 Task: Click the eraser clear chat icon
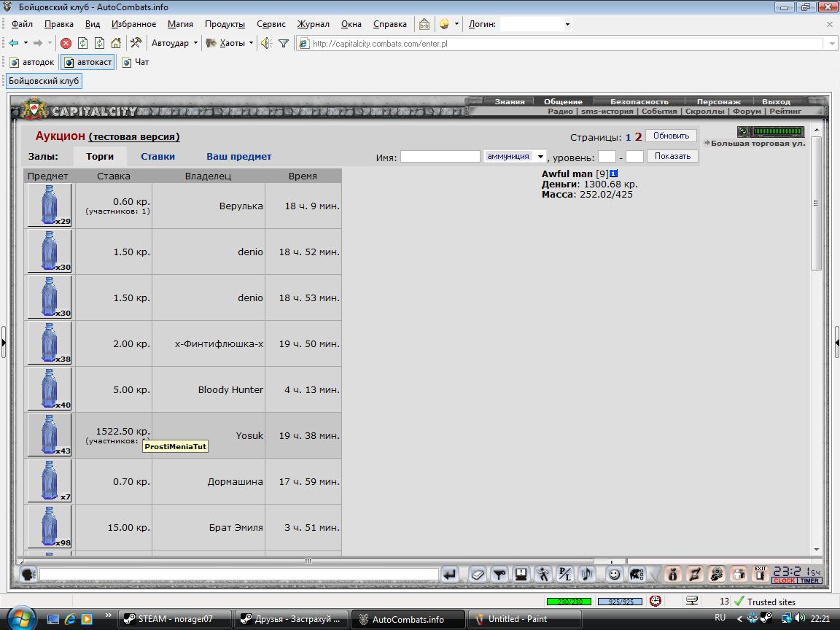coord(477,575)
